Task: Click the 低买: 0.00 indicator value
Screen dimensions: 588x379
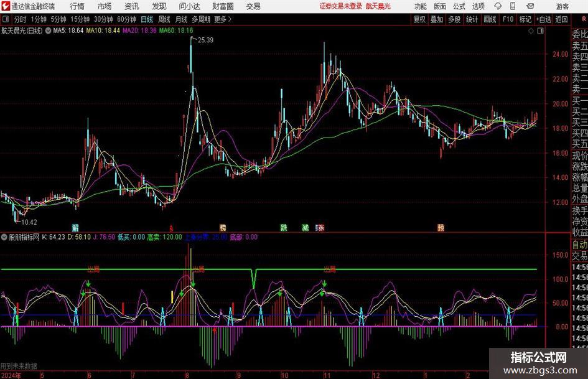Action: [x=131, y=237]
